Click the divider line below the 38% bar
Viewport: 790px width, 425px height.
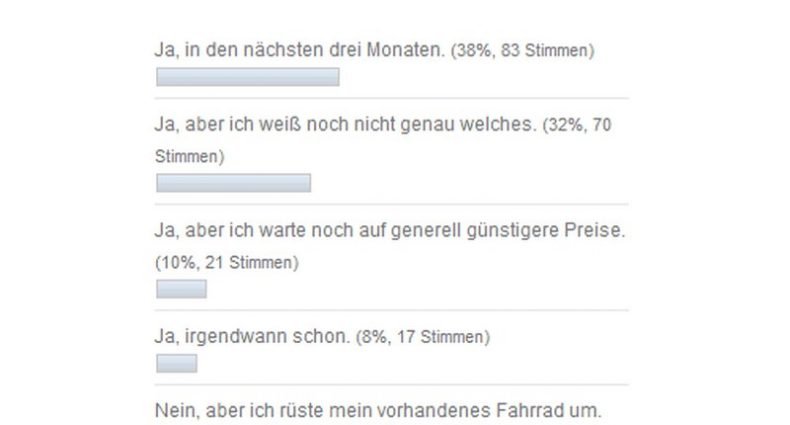(x=390, y=98)
